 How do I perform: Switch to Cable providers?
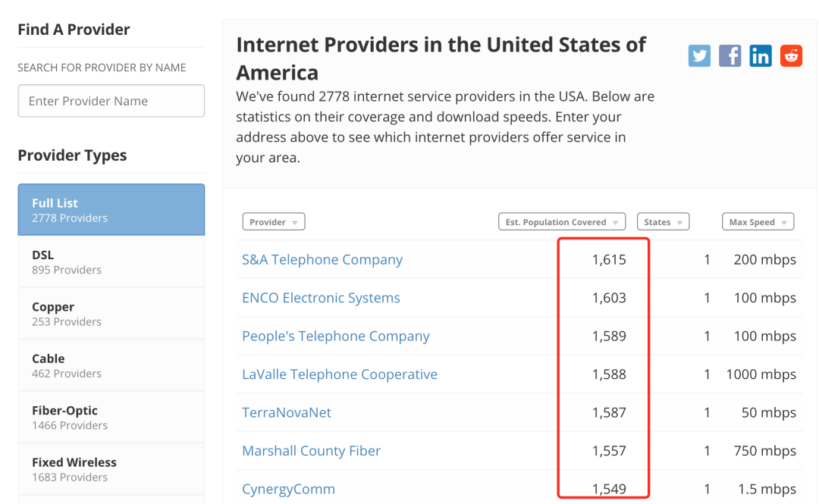(111, 365)
